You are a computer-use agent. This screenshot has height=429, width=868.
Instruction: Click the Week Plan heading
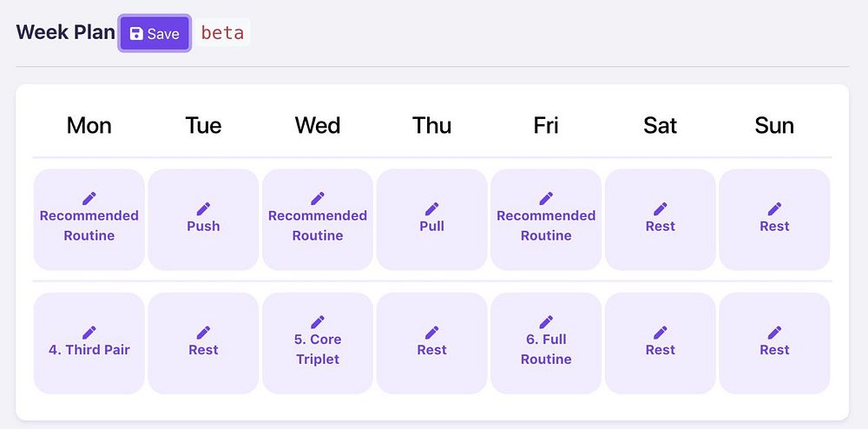pyautogui.click(x=66, y=32)
